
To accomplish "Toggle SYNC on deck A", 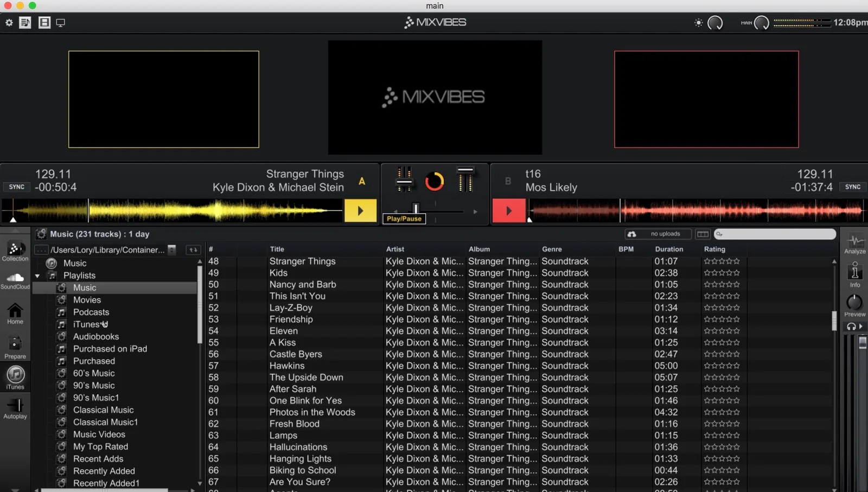I will pyautogui.click(x=17, y=187).
